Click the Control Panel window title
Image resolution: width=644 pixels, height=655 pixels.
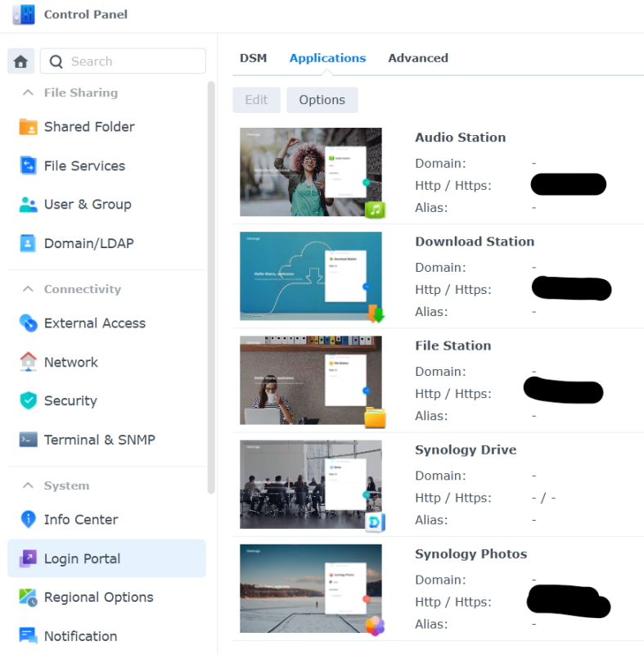pos(86,15)
